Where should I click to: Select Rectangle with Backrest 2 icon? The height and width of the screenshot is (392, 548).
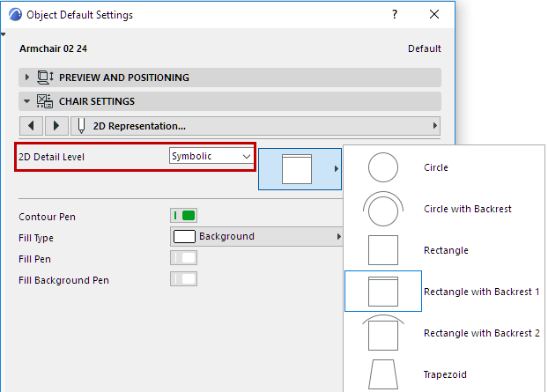pos(382,333)
